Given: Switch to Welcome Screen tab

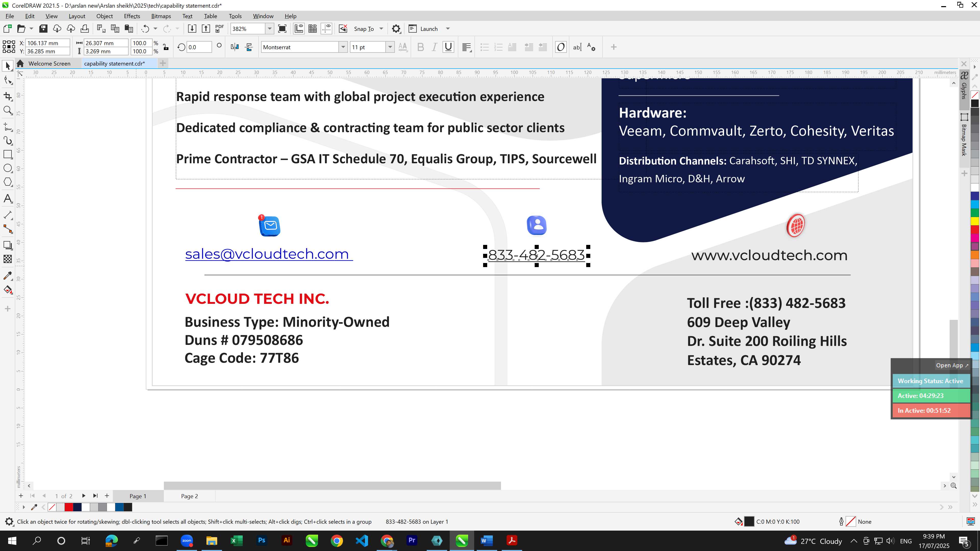Looking at the screenshot, I should click(49, 64).
